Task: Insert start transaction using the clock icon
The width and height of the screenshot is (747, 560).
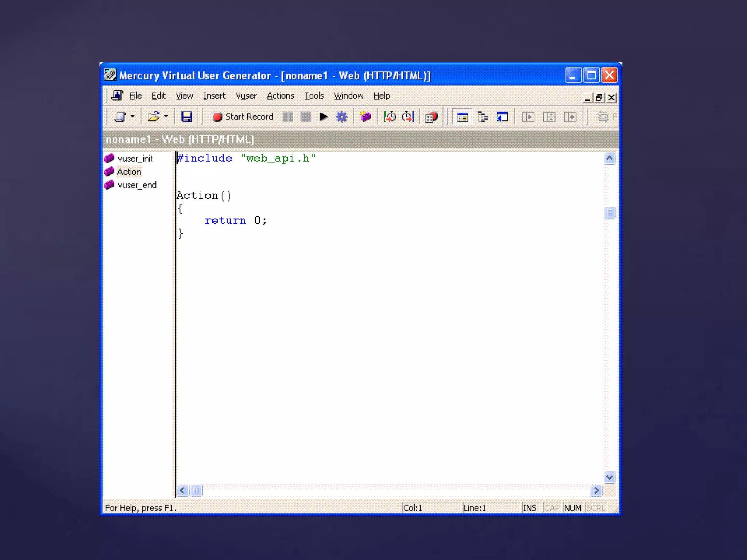Action: (x=390, y=117)
